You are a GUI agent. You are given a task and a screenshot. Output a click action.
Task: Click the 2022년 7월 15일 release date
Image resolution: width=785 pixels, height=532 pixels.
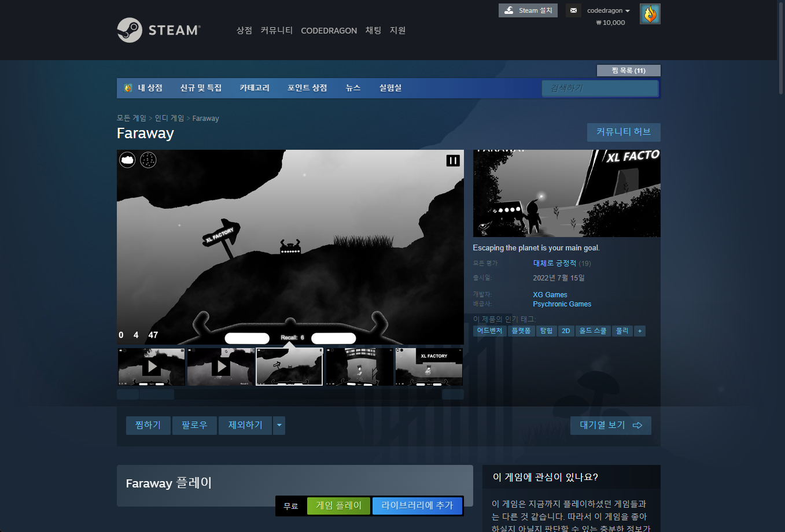click(x=559, y=278)
